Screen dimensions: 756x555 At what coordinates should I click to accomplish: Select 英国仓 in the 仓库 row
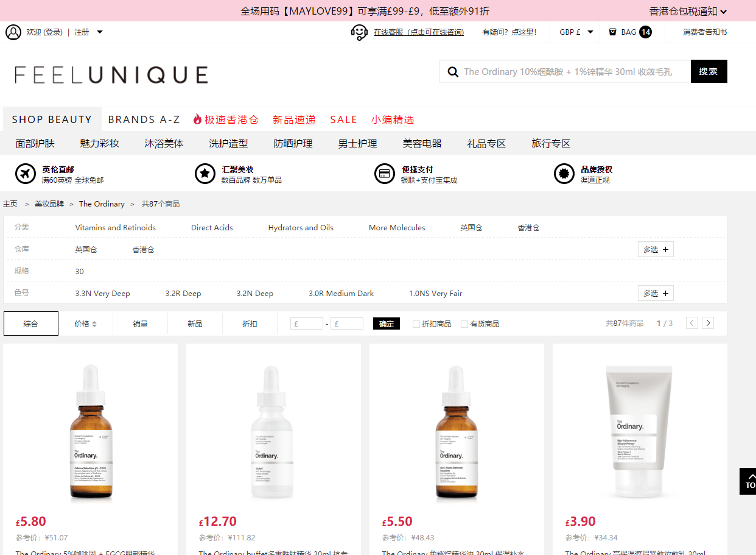[x=86, y=250]
